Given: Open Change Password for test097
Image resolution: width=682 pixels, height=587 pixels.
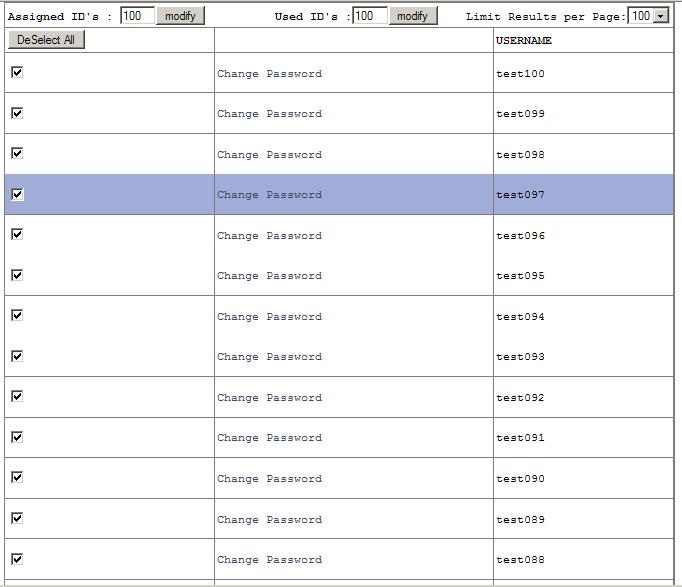Looking at the screenshot, I should pos(270,194).
